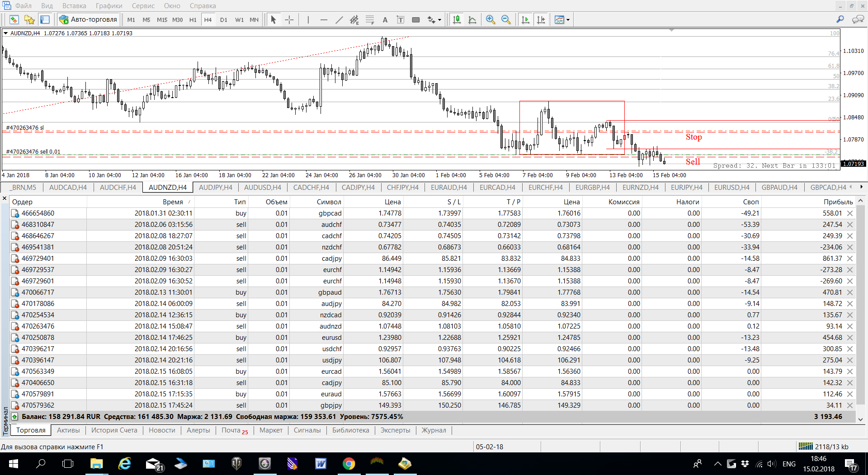Image resolution: width=868 pixels, height=475 pixels.
Task: Open the Вставка menu
Action: tap(74, 5)
